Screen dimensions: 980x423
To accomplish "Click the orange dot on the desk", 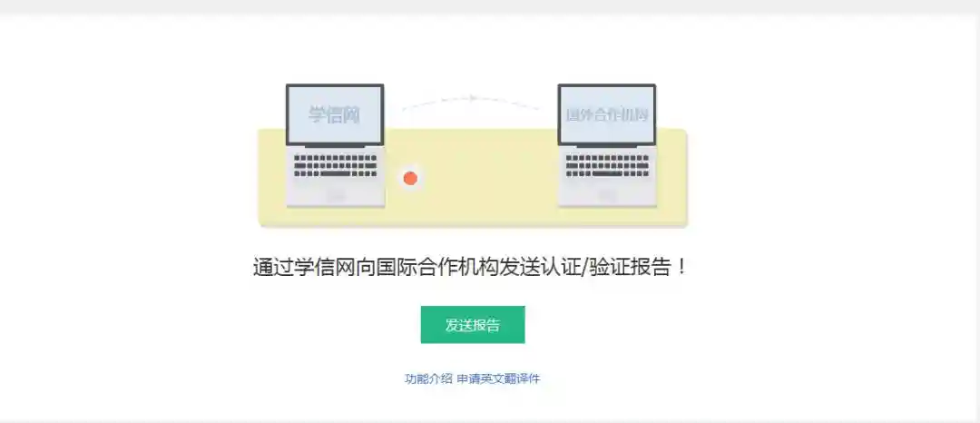I will pos(410,178).
